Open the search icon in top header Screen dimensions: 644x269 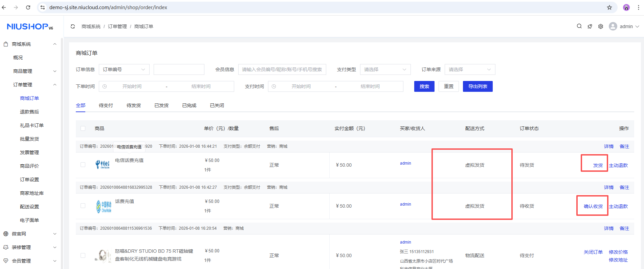pos(579,26)
